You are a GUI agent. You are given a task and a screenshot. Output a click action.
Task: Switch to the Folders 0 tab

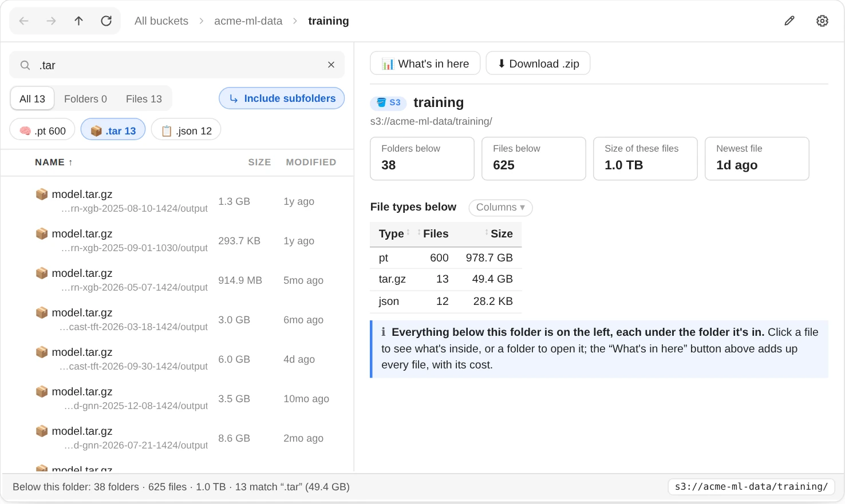point(85,99)
